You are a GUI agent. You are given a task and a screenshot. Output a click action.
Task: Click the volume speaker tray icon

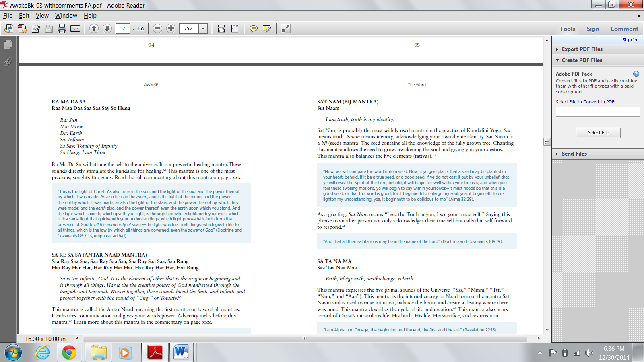[x=589, y=353]
